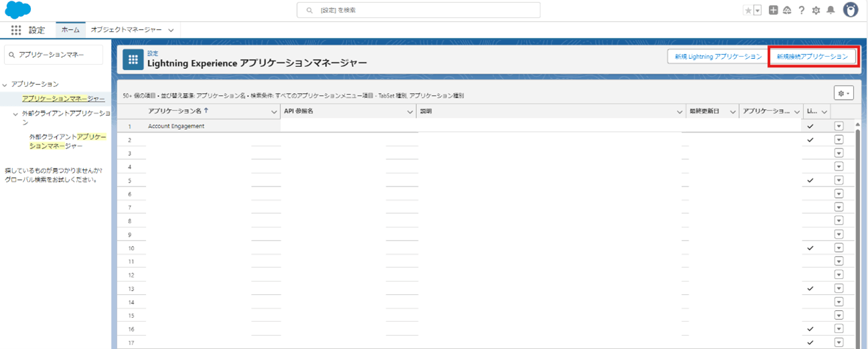Open the list view settings gear button
868x349 pixels.
843,94
